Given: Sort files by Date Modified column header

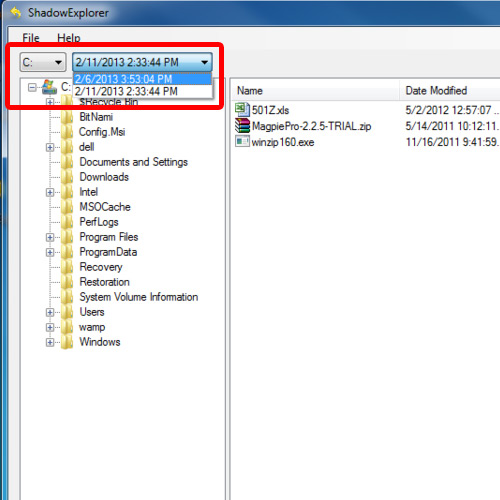Looking at the screenshot, I should [450, 90].
